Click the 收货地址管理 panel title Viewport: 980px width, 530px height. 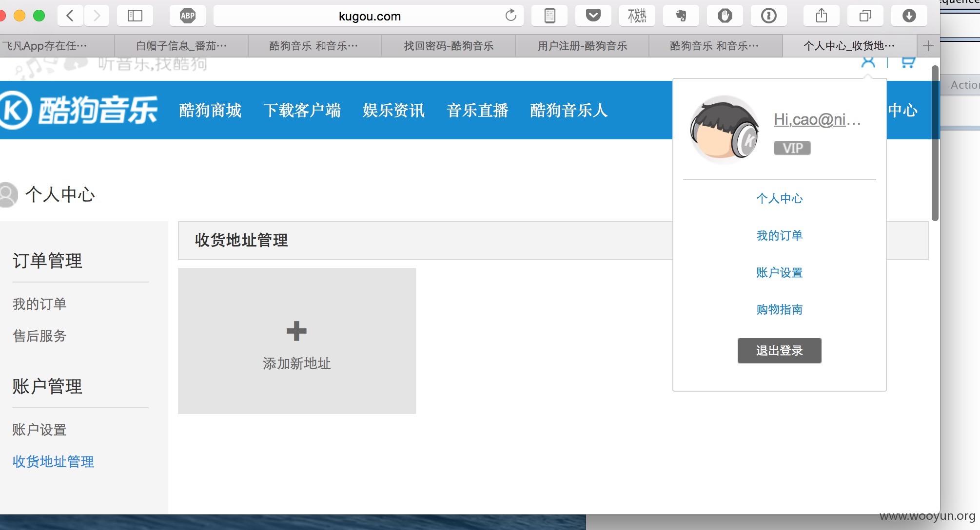[x=241, y=240]
